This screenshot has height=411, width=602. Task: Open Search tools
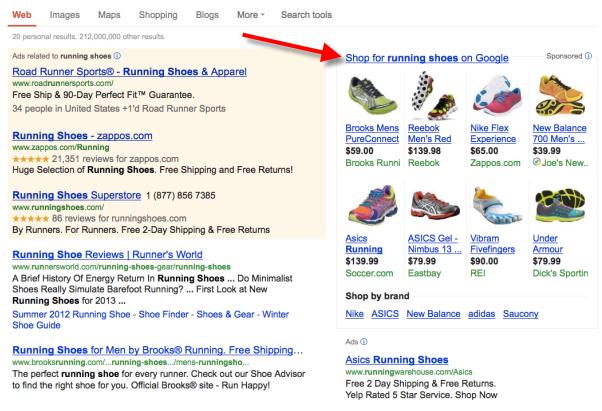coord(306,15)
